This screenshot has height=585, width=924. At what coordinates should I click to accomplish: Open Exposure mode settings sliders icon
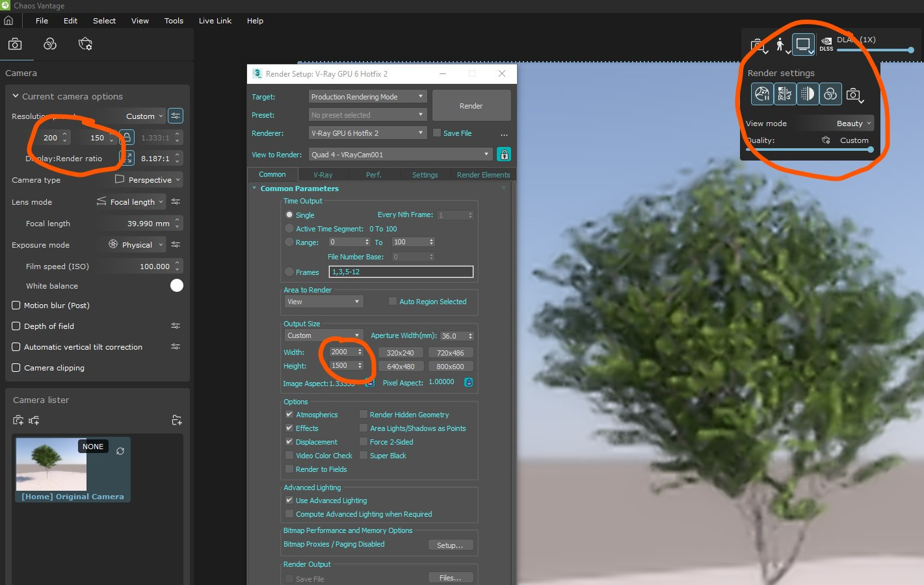[176, 244]
